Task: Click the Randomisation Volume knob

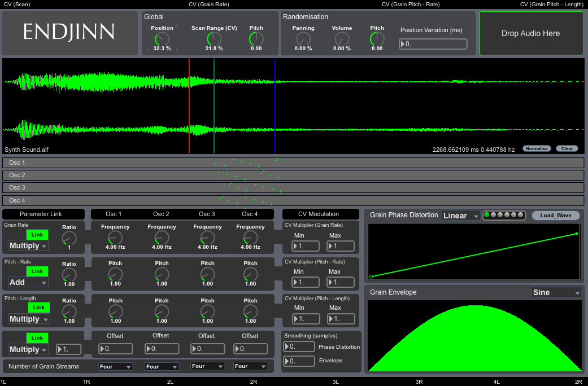Action: 342,39
